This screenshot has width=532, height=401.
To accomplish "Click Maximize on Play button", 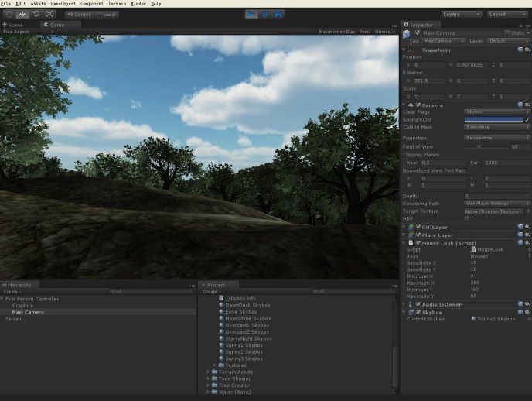I will pos(337,32).
